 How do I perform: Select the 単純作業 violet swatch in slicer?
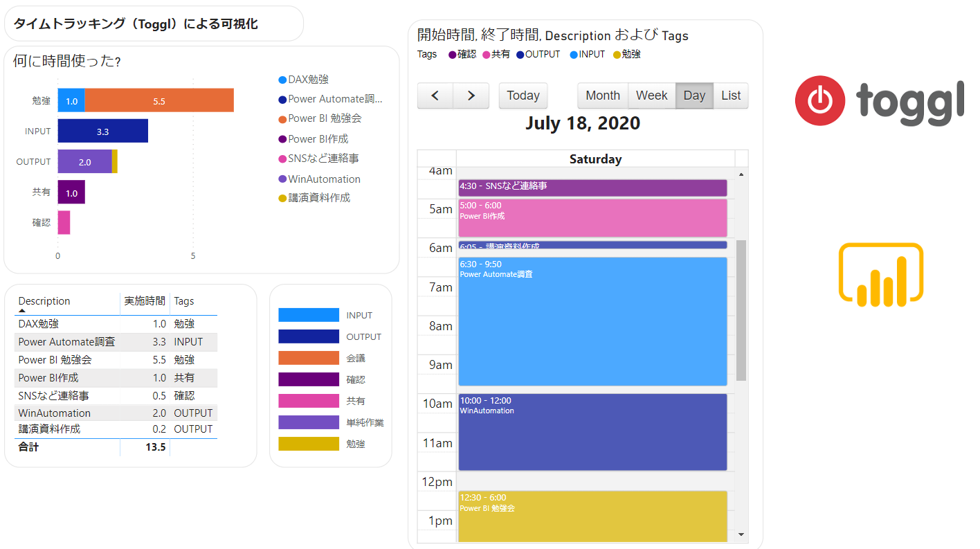tap(309, 422)
